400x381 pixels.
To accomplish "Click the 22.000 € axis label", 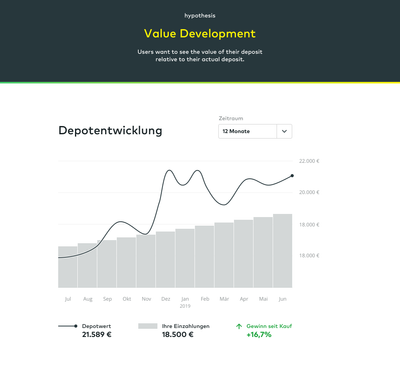I will [309, 161].
